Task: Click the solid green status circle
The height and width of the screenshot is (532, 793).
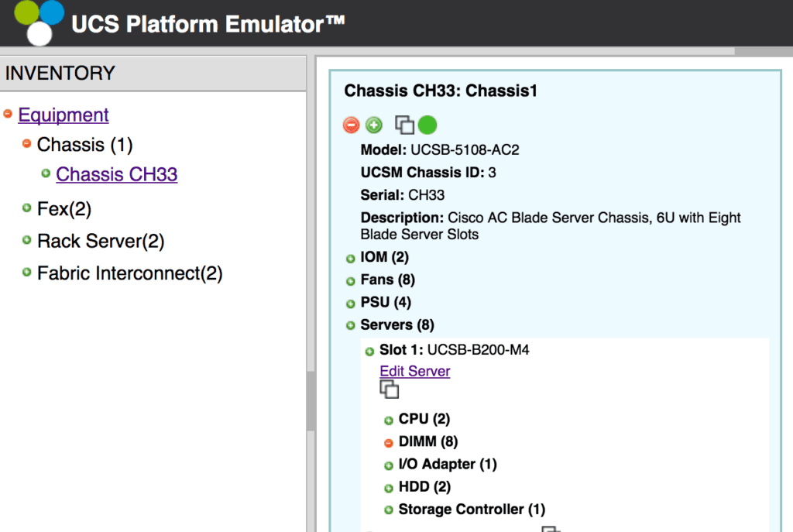Action: pos(427,125)
